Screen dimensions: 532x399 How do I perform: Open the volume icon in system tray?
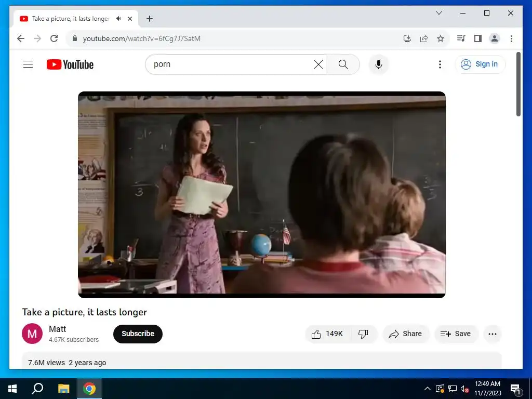pyautogui.click(x=465, y=389)
